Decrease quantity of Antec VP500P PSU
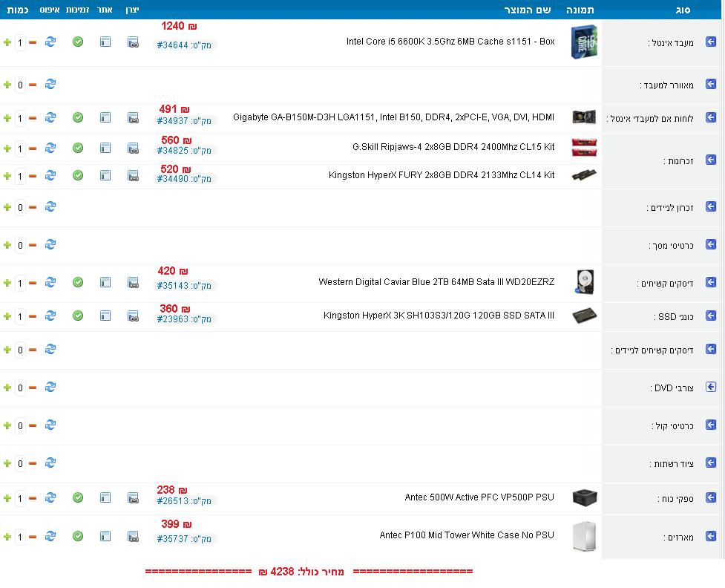 click(x=33, y=498)
